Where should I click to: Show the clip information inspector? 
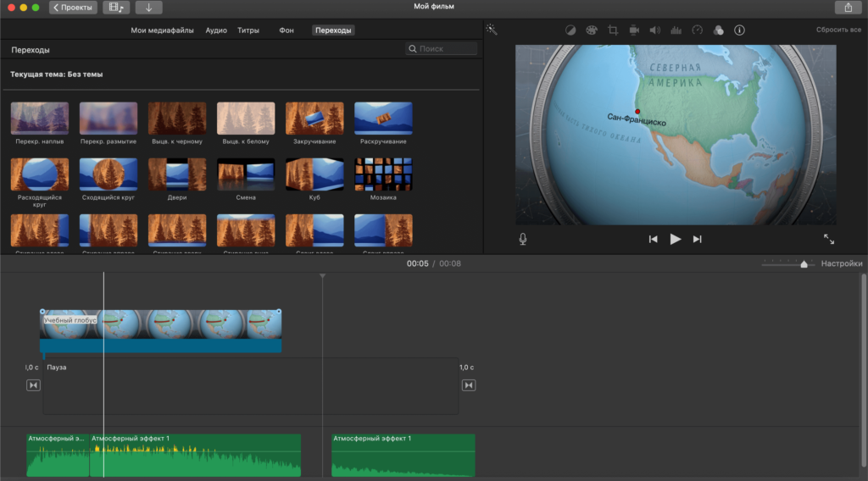pyautogui.click(x=739, y=30)
